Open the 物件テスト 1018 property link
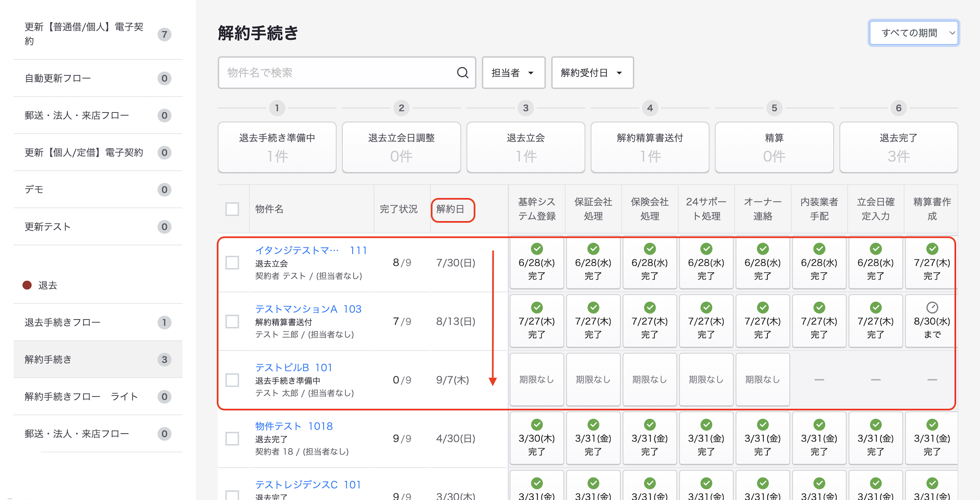The height and width of the screenshot is (500, 980). click(x=294, y=426)
